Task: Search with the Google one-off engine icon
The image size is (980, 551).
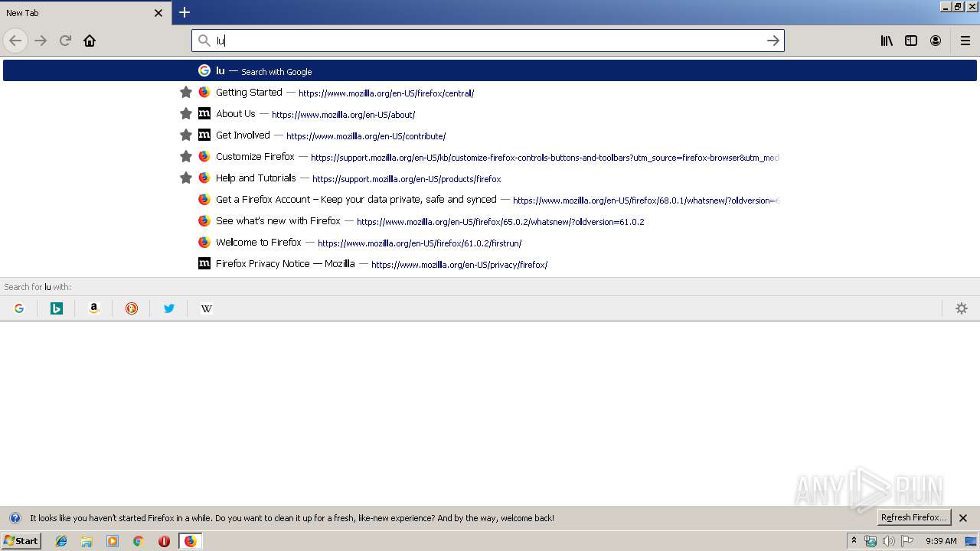Action: pyautogui.click(x=19, y=308)
